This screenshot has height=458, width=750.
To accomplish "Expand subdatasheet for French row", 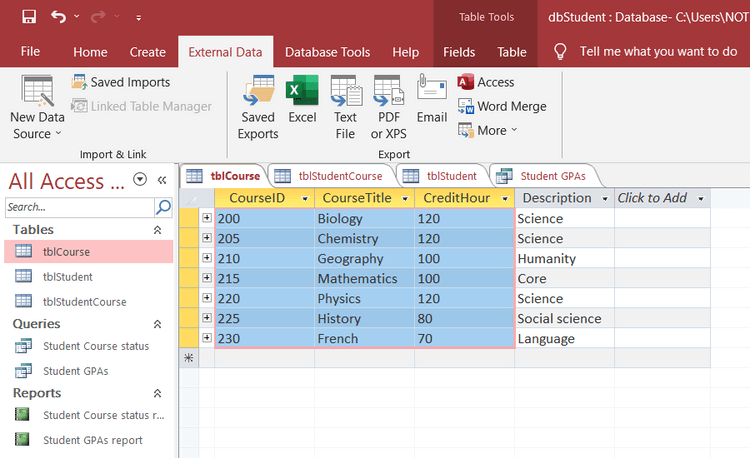I will click(207, 338).
